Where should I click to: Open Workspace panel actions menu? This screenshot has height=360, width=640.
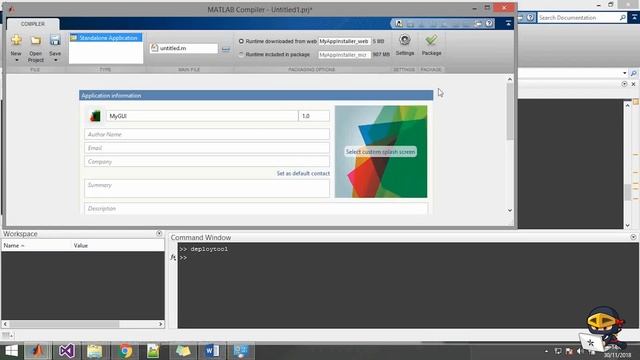point(159,233)
